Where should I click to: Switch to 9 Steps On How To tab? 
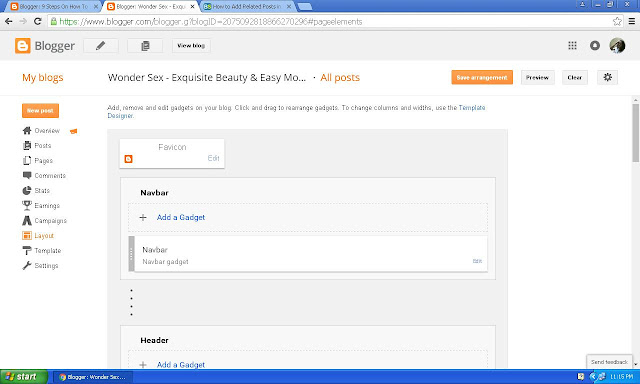pyautogui.click(x=54, y=7)
